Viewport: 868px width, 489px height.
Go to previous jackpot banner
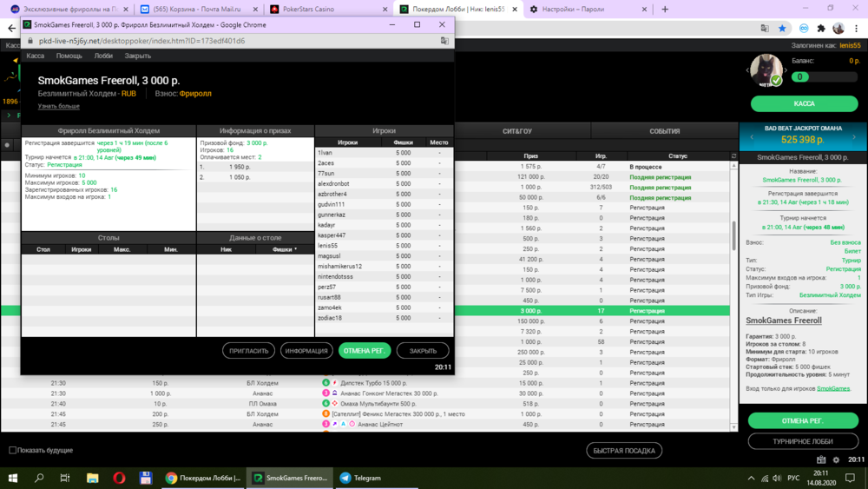point(751,136)
